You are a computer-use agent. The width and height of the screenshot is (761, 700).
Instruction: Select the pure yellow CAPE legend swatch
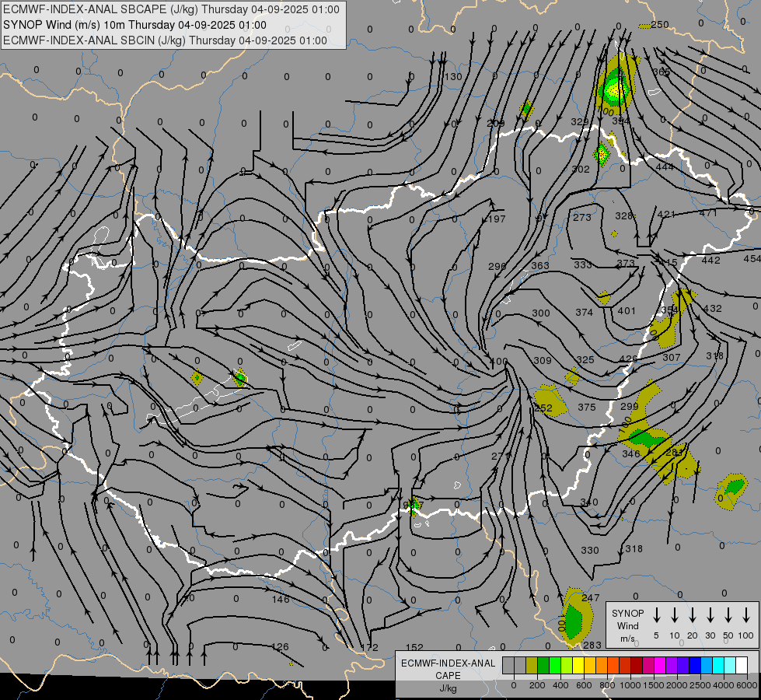(x=578, y=666)
